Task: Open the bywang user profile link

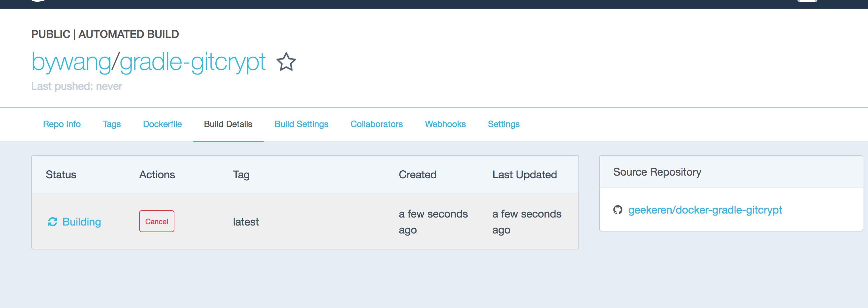Action: 71,62
